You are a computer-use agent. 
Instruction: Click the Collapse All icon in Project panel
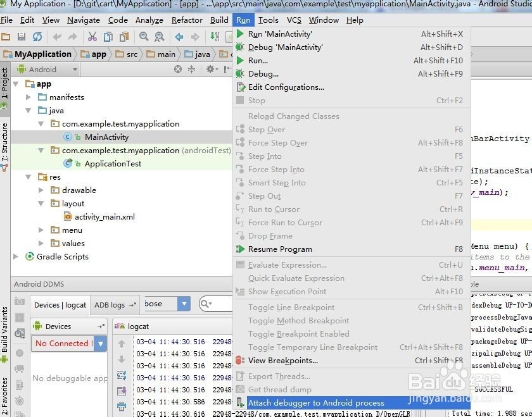pyautogui.click(x=192, y=69)
